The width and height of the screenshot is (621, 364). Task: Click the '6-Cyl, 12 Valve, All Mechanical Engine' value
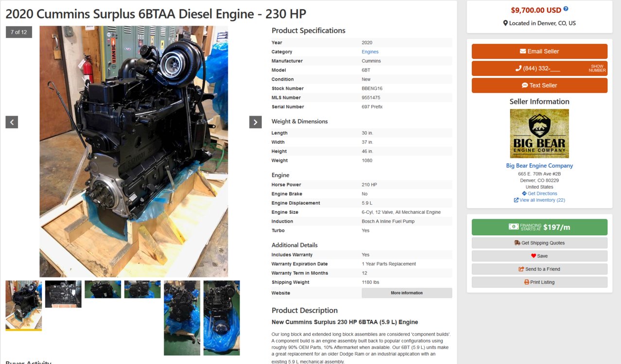tap(401, 212)
